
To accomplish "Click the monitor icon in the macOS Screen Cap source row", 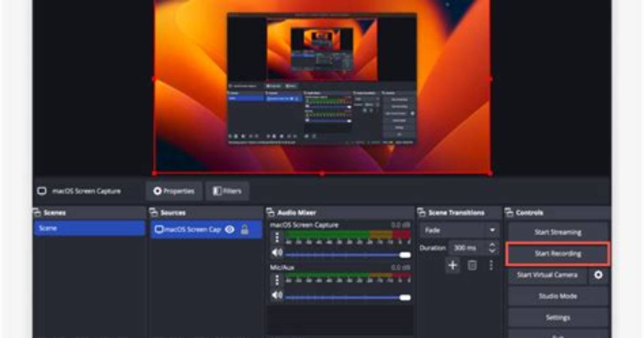I will click(x=158, y=229).
